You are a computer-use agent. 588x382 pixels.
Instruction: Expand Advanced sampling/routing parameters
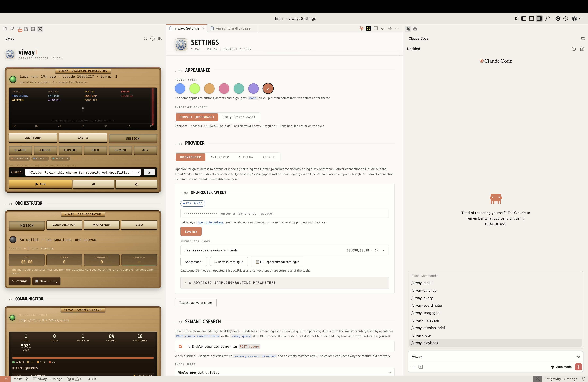coord(284,283)
